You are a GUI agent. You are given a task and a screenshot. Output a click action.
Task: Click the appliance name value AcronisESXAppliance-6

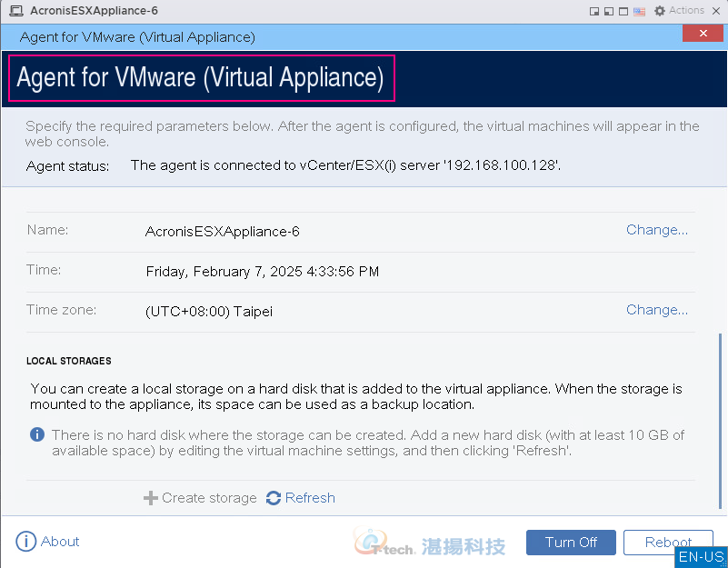pos(223,231)
